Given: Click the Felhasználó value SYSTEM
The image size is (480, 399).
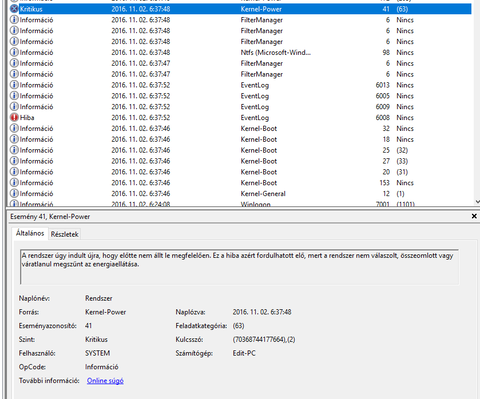Looking at the screenshot, I should (97, 353).
